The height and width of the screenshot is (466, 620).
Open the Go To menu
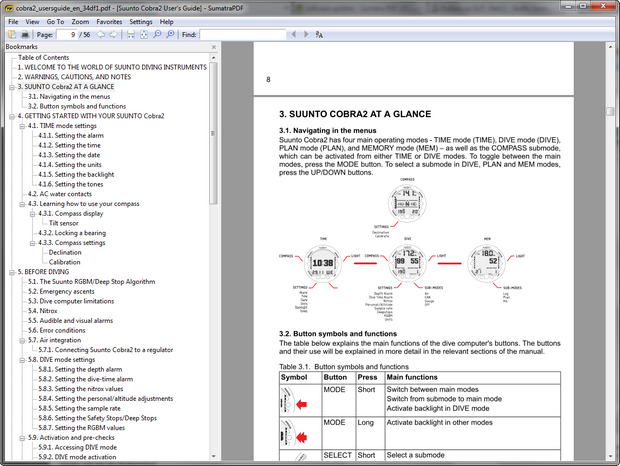tap(55, 22)
